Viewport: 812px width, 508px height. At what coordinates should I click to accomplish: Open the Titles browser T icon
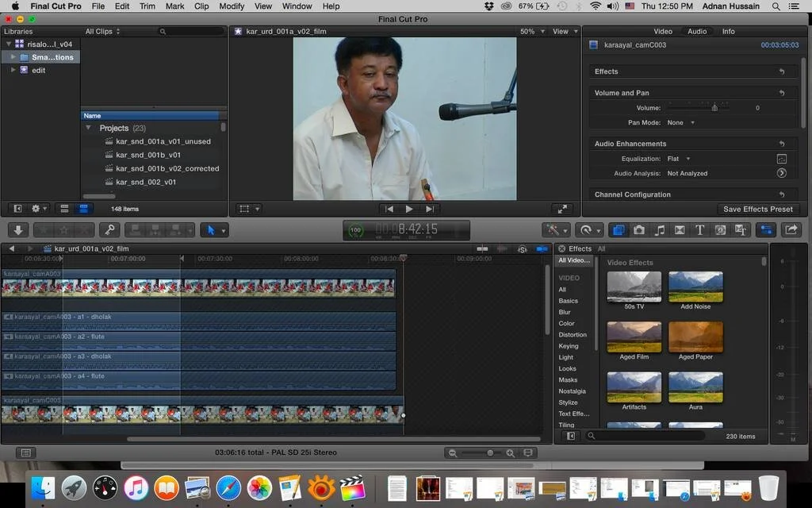(700, 230)
